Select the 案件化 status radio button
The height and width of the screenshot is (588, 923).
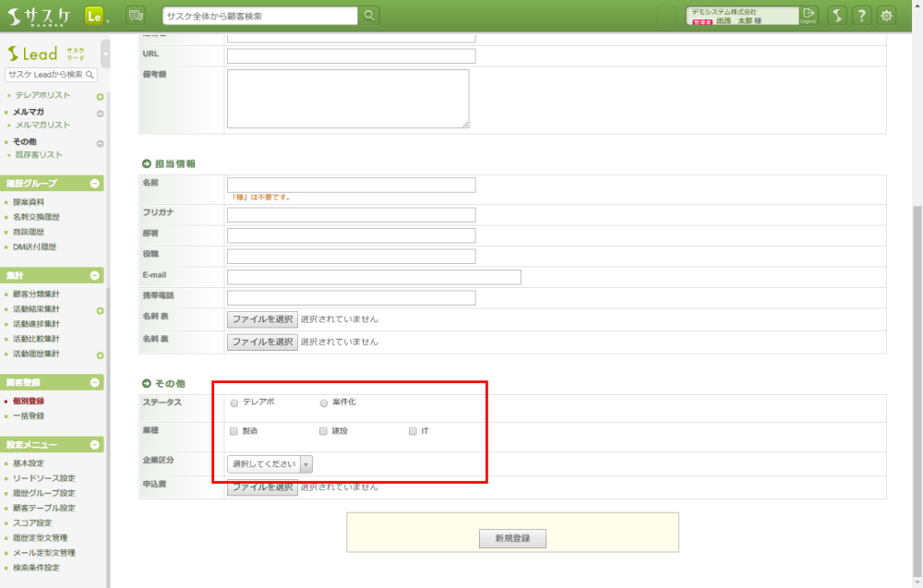pyautogui.click(x=323, y=403)
